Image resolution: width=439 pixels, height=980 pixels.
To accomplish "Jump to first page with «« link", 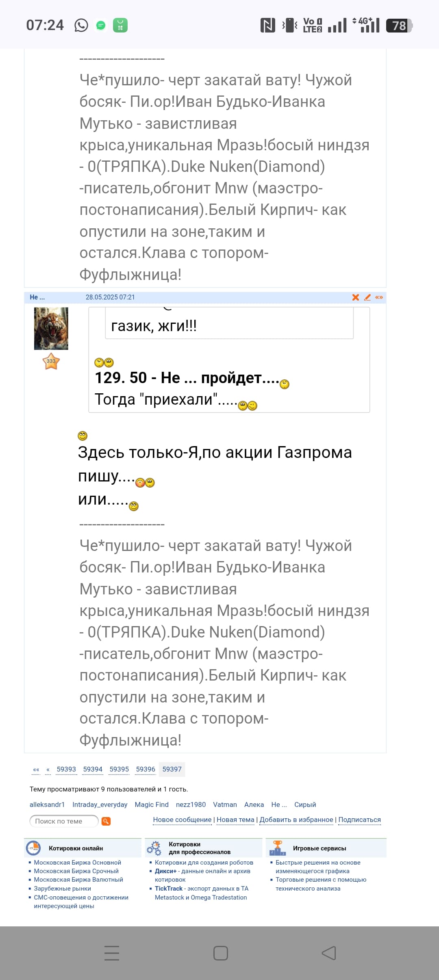I will pos(36,770).
